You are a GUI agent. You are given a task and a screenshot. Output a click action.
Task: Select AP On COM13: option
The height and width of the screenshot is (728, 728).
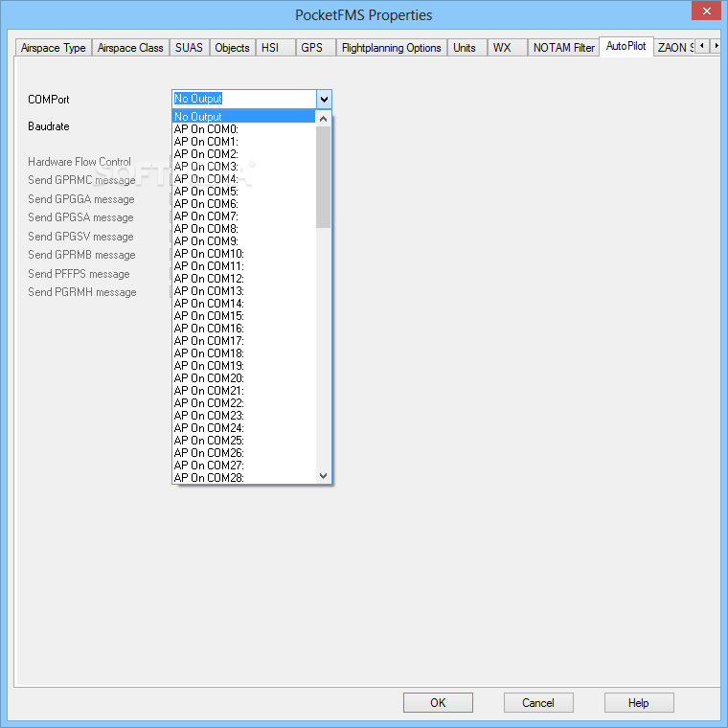(x=243, y=291)
